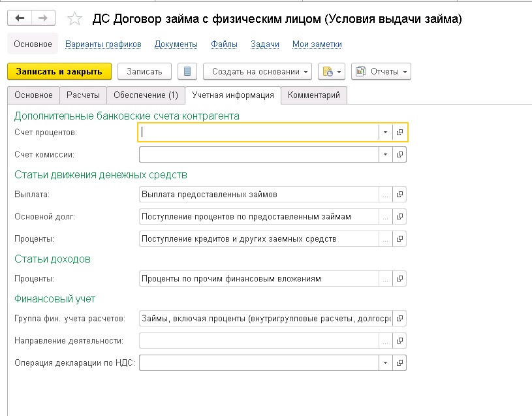Open the Счет процентов item with open-form icon

tap(400, 132)
